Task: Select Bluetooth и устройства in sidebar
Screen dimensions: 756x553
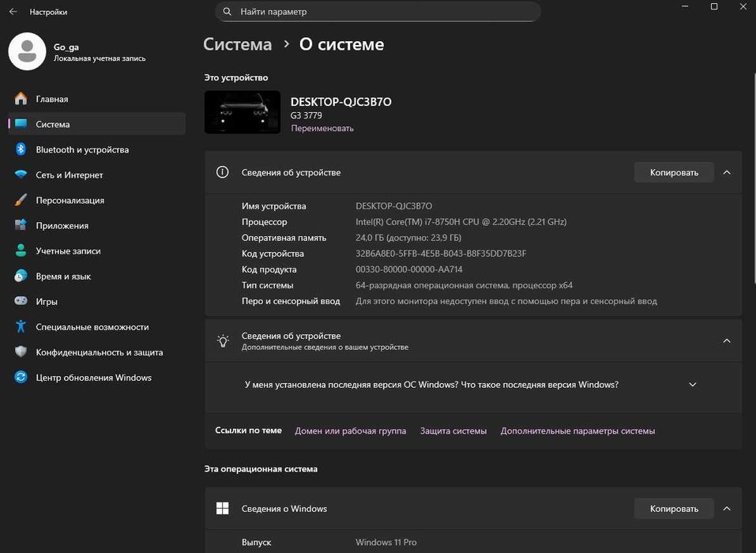Action: point(97,149)
